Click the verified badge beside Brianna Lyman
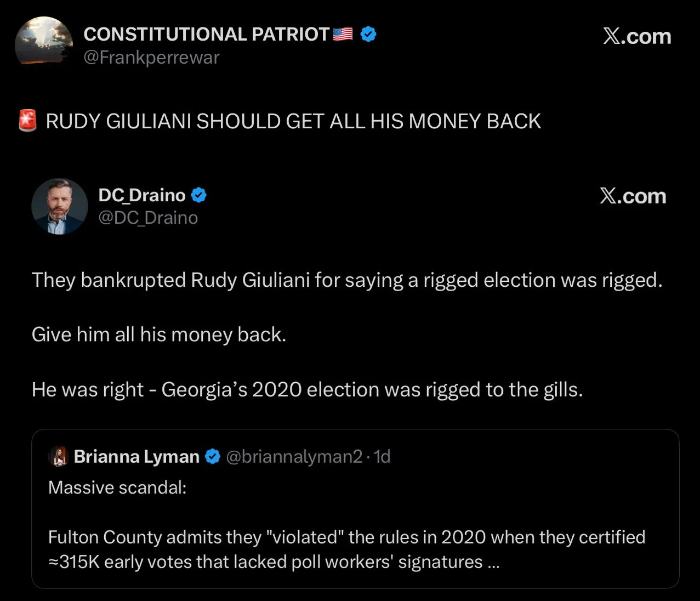This screenshot has height=601, width=700. coord(212,456)
